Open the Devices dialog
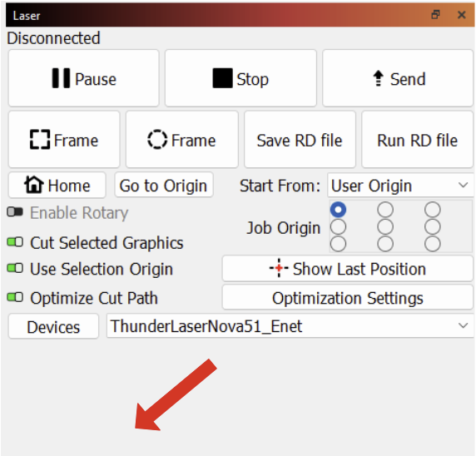The width and height of the screenshot is (476, 456). pos(54,327)
